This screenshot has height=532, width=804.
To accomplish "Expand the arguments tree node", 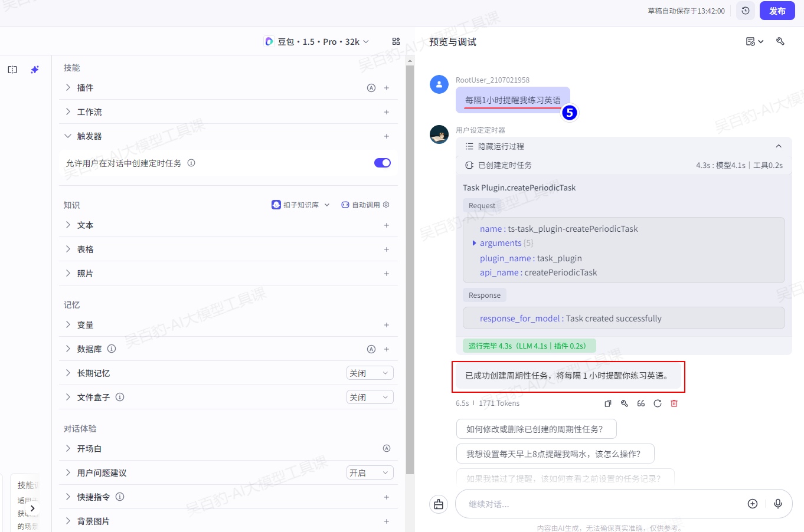I will [474, 243].
